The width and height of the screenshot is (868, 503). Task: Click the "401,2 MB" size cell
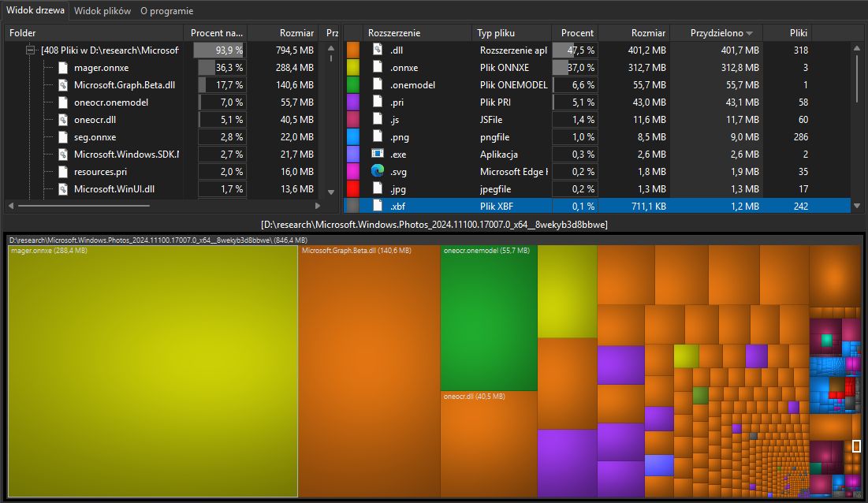pos(646,50)
